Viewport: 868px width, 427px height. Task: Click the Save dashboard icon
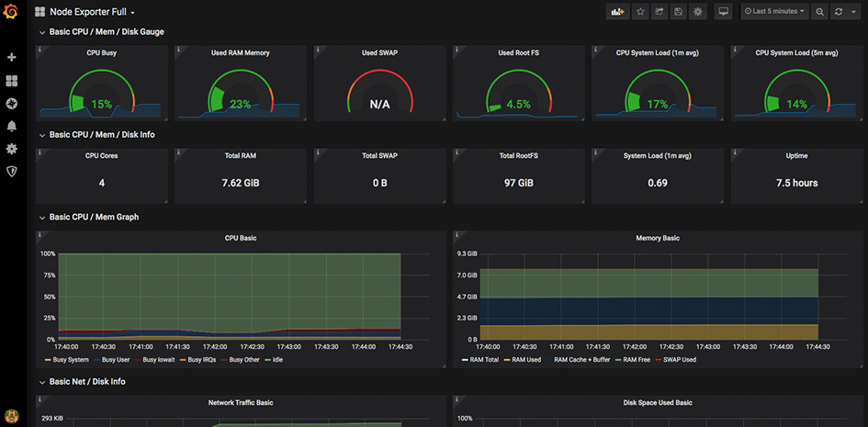point(679,12)
